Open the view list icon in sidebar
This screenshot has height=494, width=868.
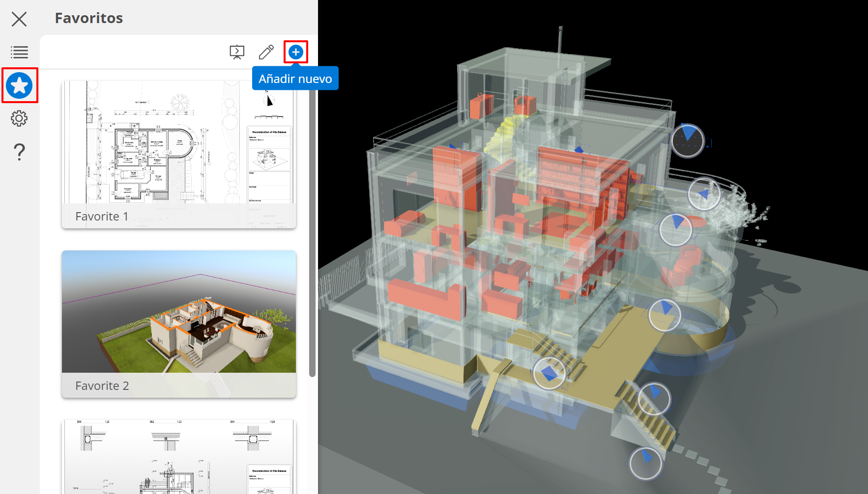point(20,52)
